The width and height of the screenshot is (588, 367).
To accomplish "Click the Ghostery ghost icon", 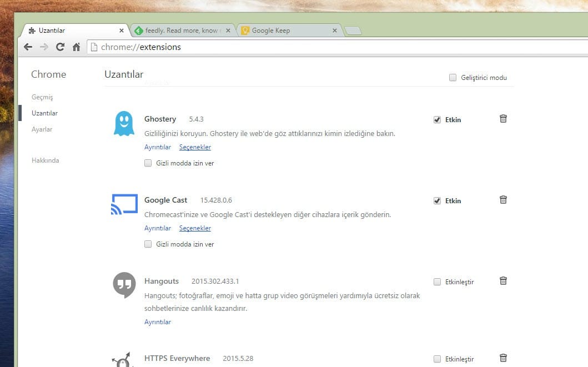I will tap(124, 123).
